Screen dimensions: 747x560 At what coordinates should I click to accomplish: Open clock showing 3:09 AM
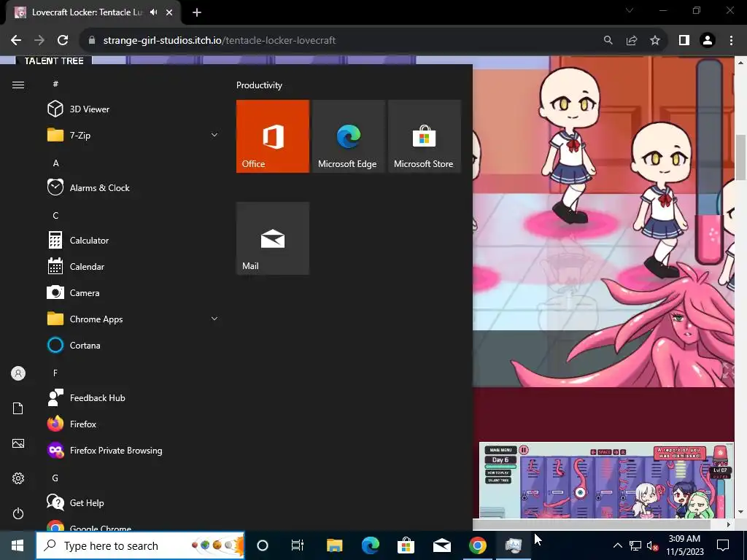pyautogui.click(x=684, y=545)
